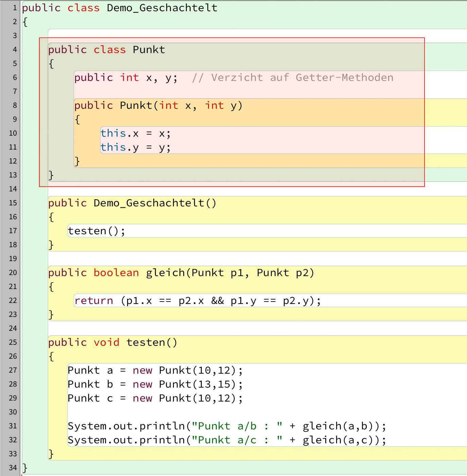Image resolution: width=467 pixels, height=476 pixels.
Task: Click the closing brace on line 34
Action: coord(25,468)
